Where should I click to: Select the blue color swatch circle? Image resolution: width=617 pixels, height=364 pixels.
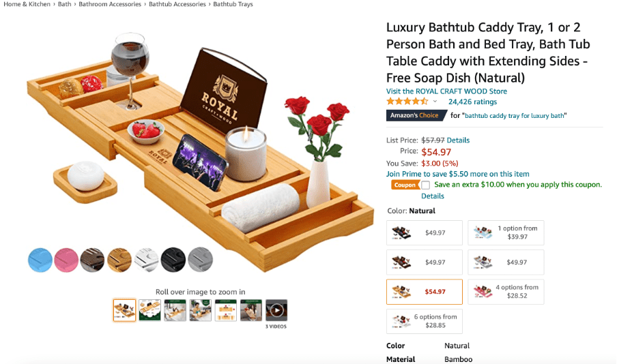[40, 260]
